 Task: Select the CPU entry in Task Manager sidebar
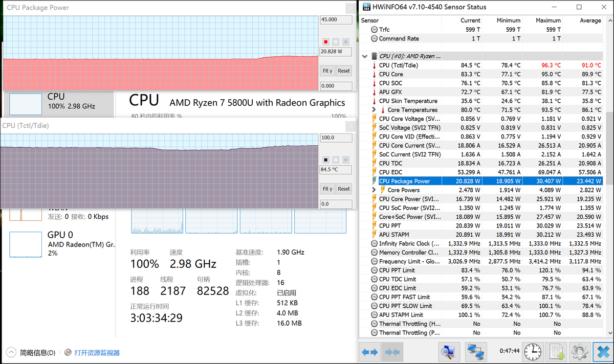click(x=59, y=104)
